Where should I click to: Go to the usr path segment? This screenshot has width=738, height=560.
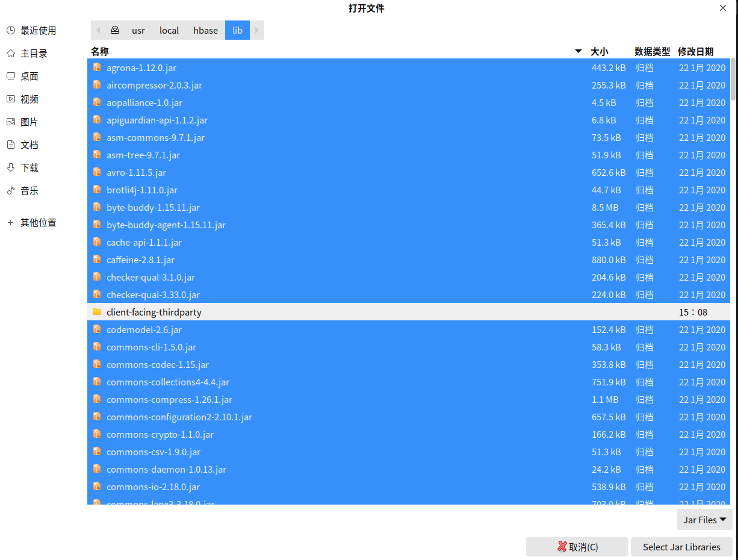click(138, 30)
